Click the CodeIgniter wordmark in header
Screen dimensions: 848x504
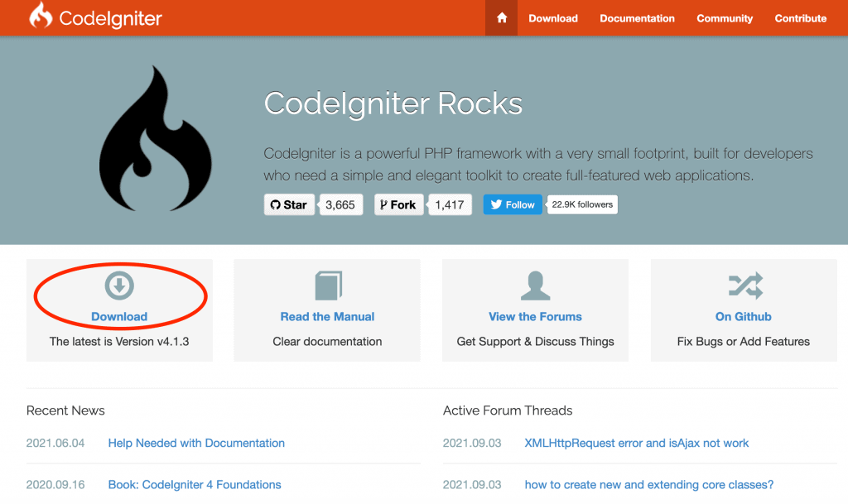(110, 18)
